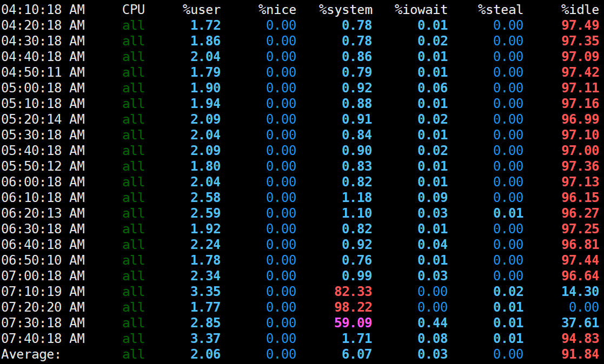The width and height of the screenshot is (604, 364).
Task: Click the 06:10:18 AM timestamp
Action: (43, 197)
